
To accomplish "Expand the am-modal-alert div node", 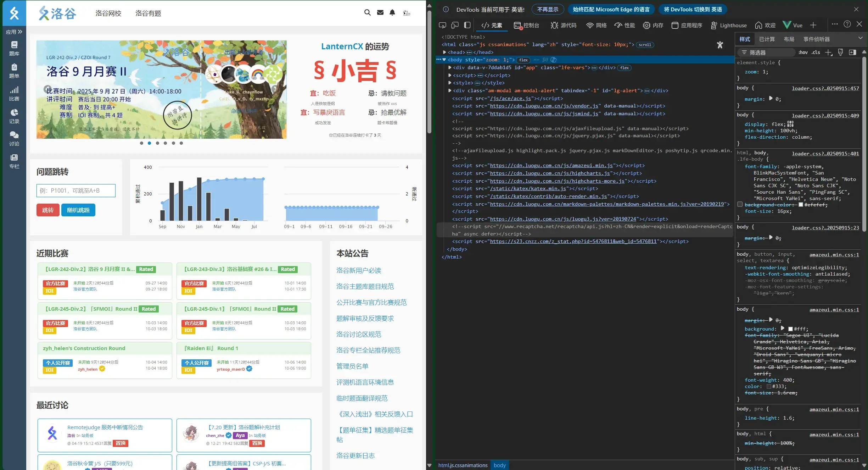I will click(x=450, y=90).
